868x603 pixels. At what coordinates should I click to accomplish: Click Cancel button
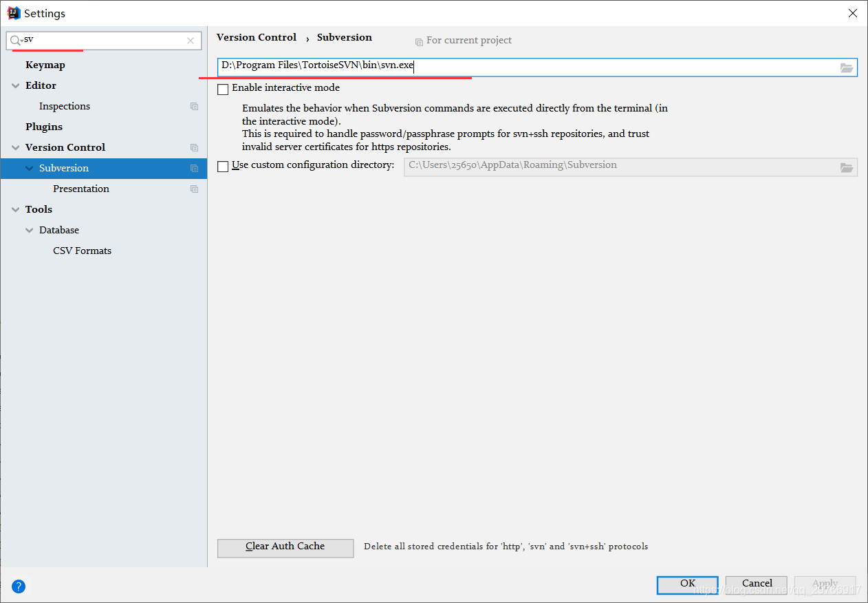click(x=757, y=584)
